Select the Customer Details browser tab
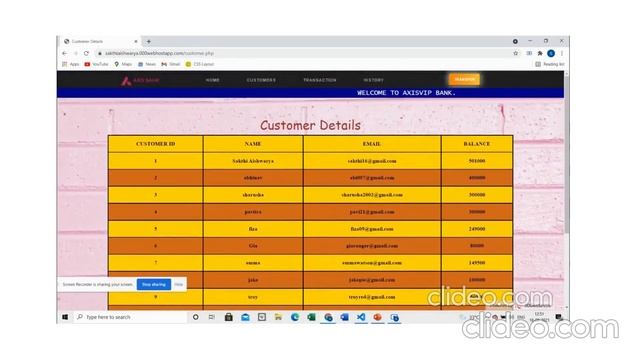This screenshot has height=360, width=640. pyautogui.click(x=101, y=41)
